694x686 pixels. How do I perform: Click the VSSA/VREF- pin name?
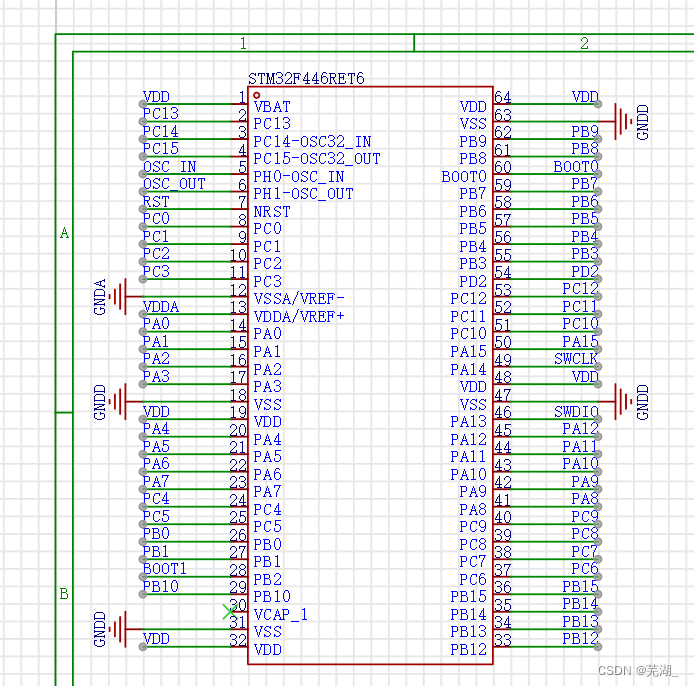pyautogui.click(x=299, y=299)
